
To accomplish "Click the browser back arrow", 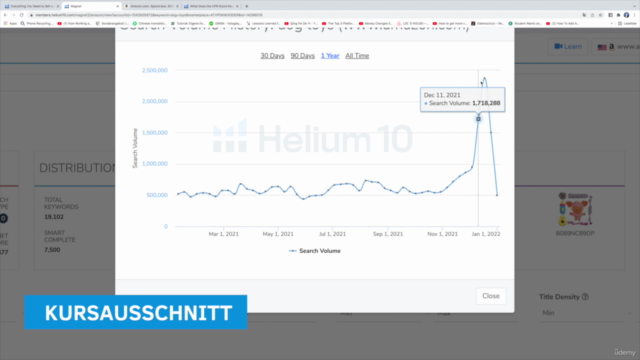I will [5, 15].
